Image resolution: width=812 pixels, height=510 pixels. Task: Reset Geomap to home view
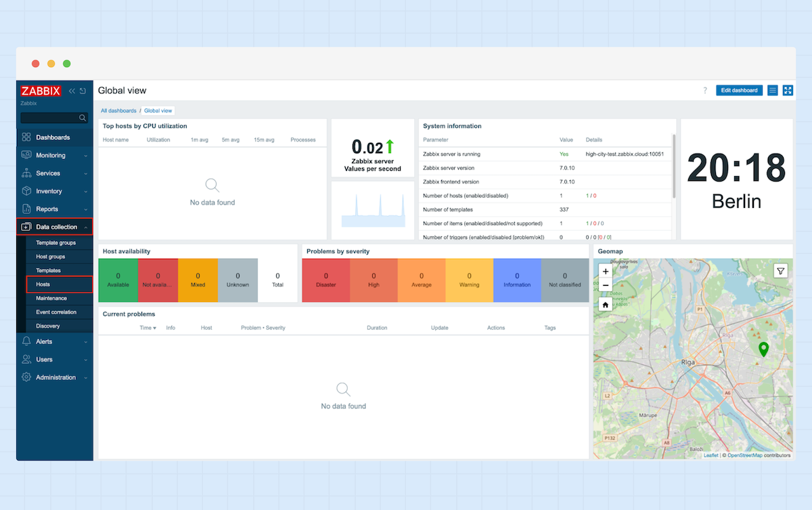coord(605,305)
